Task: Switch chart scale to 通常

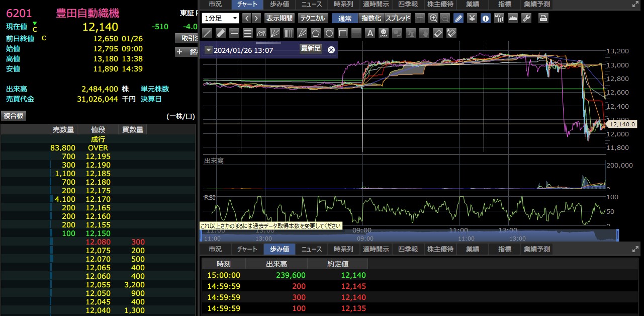Action: click(345, 18)
